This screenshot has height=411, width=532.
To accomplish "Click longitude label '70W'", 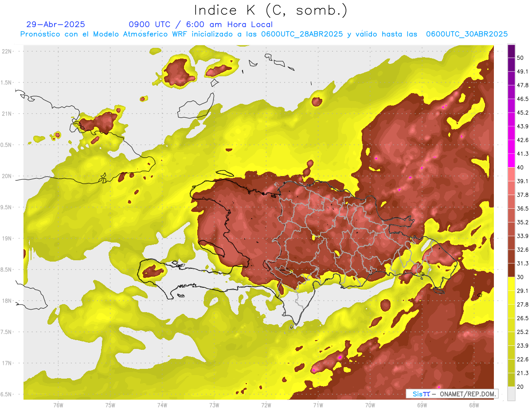I will [x=370, y=405].
